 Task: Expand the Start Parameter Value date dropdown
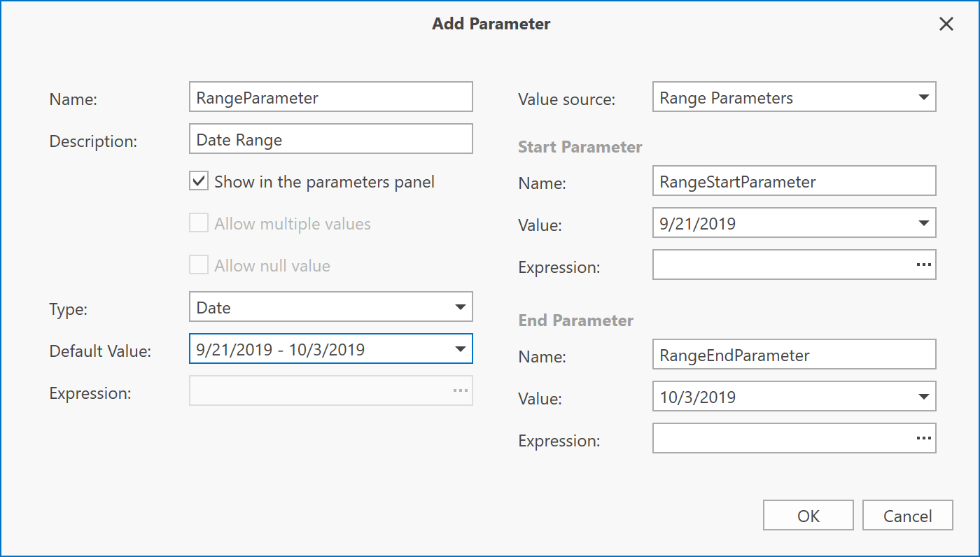(923, 224)
